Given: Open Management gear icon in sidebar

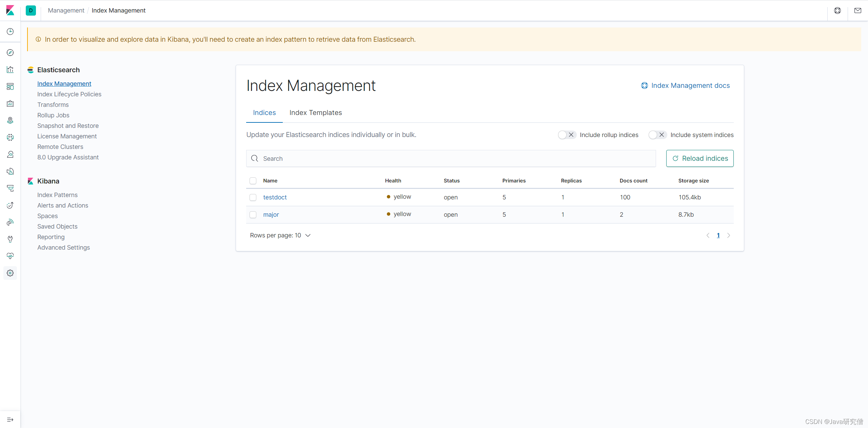Looking at the screenshot, I should coord(10,273).
